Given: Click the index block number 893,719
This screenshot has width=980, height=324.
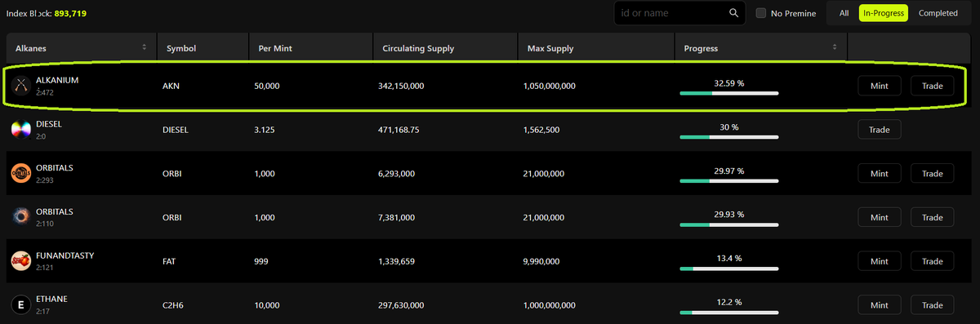Looking at the screenshot, I should [x=71, y=15].
